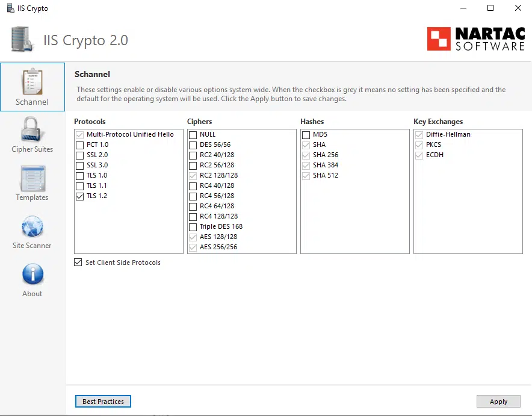This screenshot has height=416, width=532.
Task: Enable TLS 1.1 protocol checkbox
Action: tap(79, 186)
